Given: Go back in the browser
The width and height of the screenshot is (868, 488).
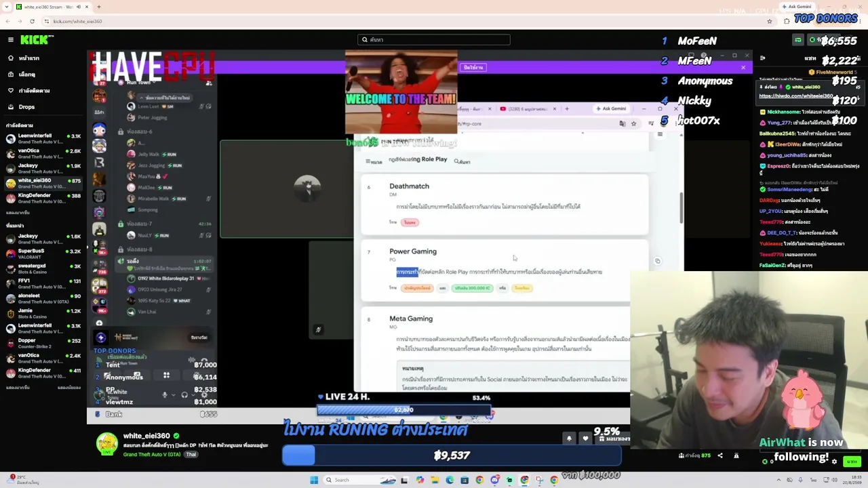Looking at the screenshot, I should [9, 22].
